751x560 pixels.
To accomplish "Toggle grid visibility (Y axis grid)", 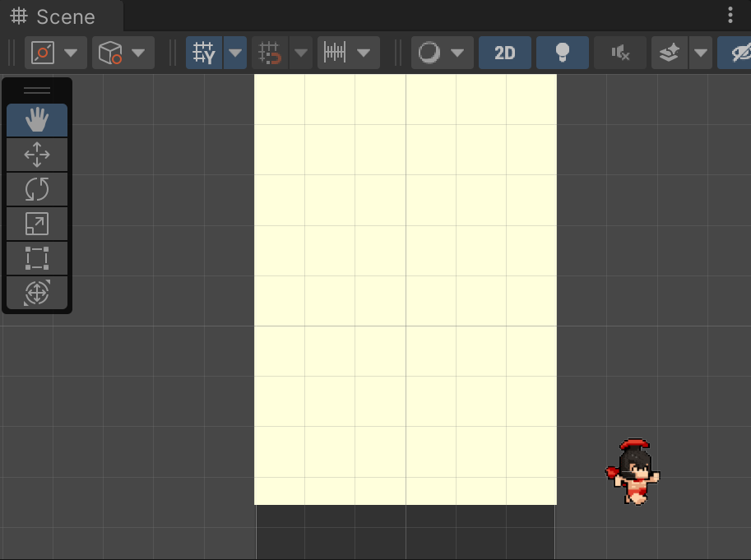I will pyautogui.click(x=203, y=52).
